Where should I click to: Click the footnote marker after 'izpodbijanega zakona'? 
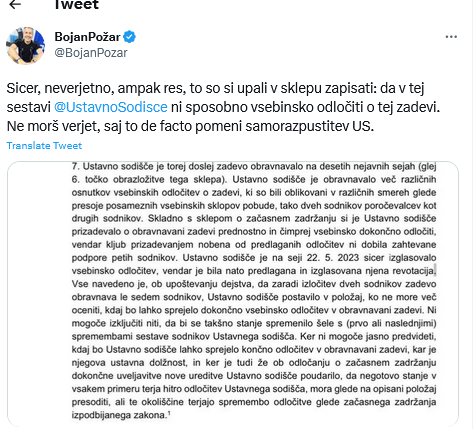coord(169,413)
